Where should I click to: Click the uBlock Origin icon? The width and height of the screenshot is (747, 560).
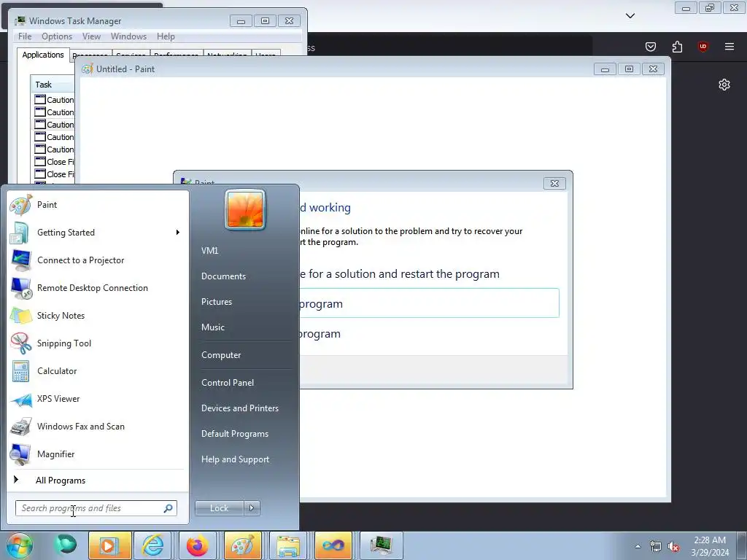point(703,47)
